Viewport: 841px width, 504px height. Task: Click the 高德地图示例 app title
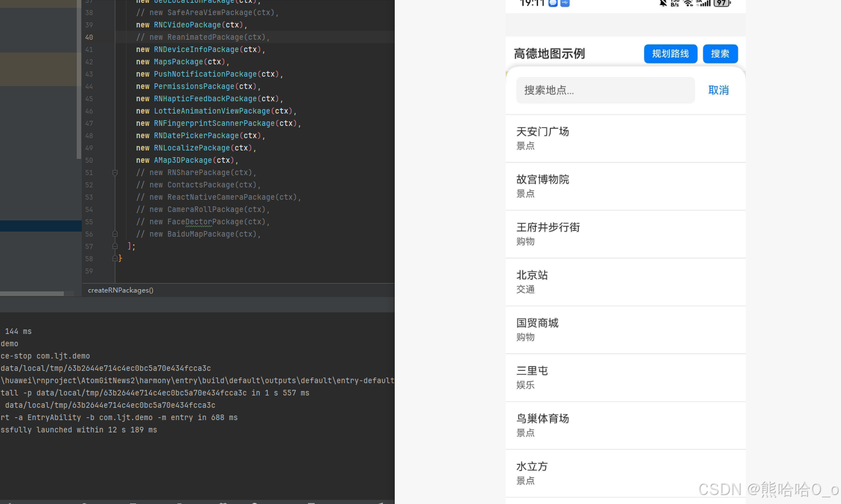tap(549, 54)
